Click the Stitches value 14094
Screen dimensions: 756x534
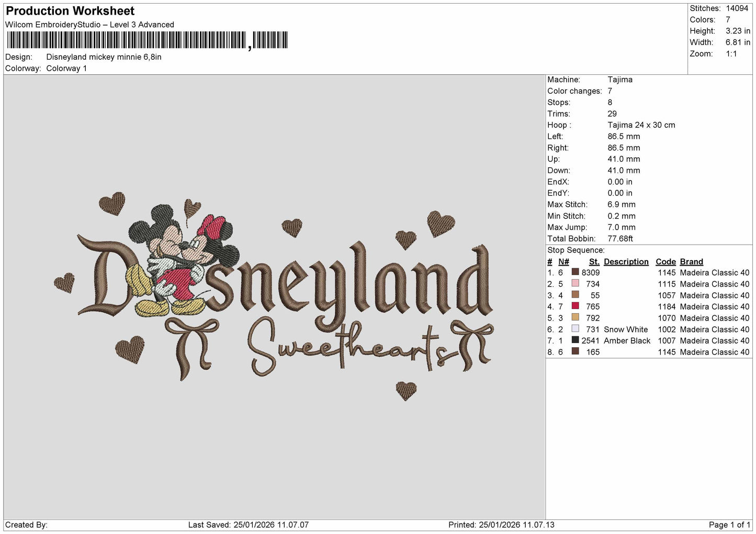pos(737,8)
